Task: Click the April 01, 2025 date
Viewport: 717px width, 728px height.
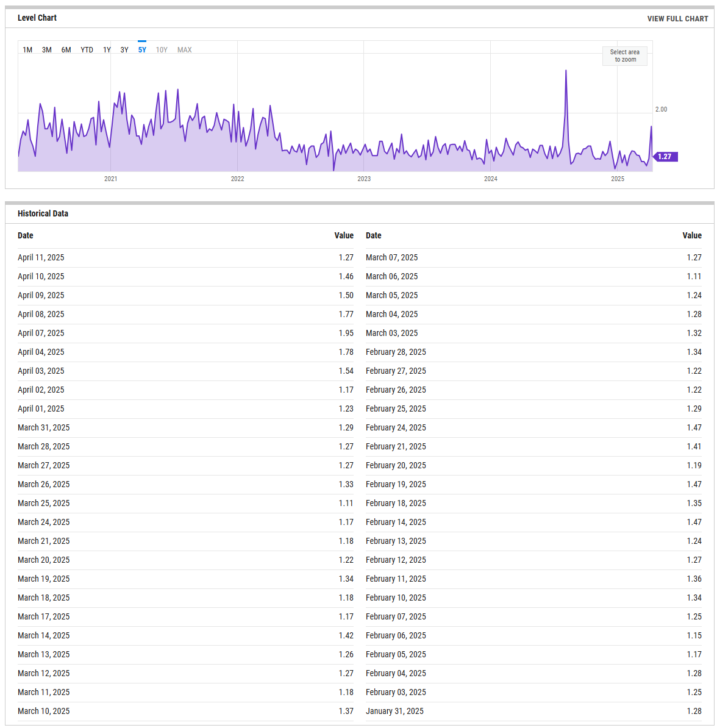Action: tap(41, 409)
